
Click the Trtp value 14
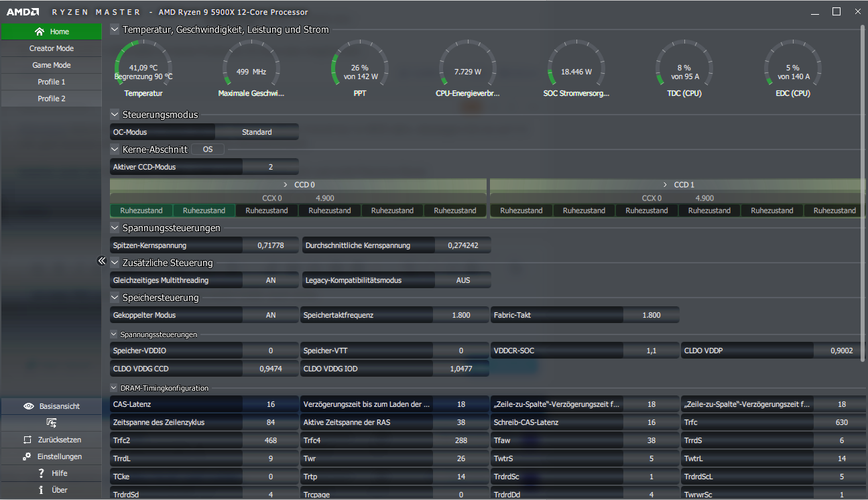(461, 477)
